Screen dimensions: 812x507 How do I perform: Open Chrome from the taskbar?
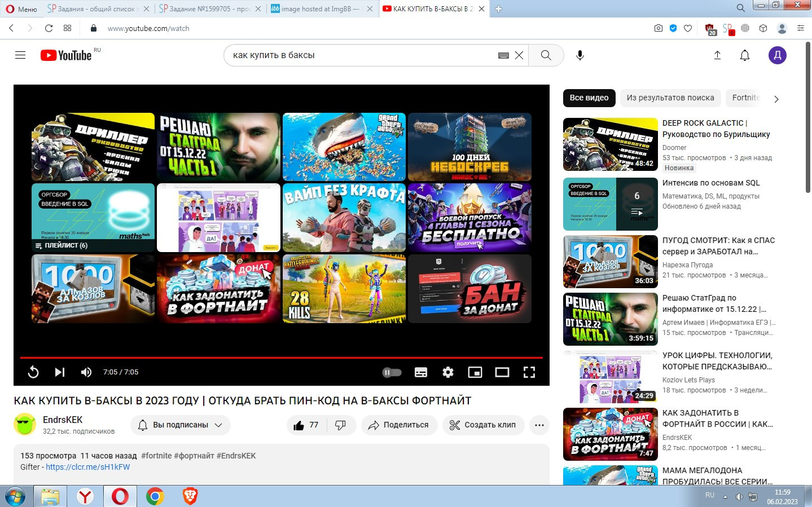[x=155, y=496]
